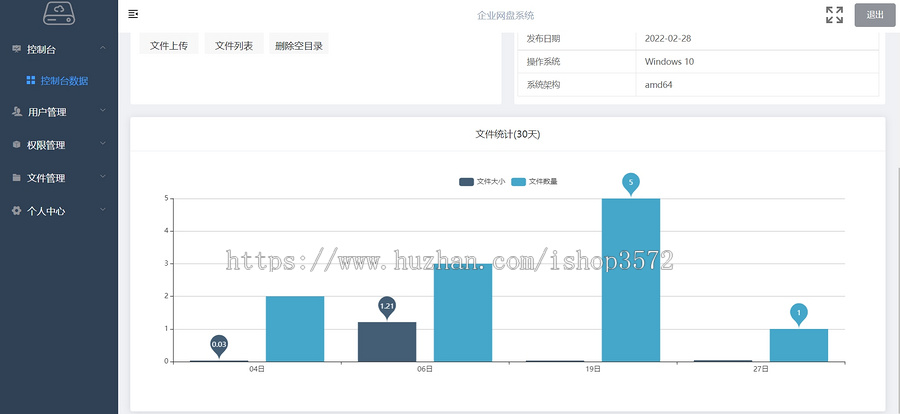Click the 文件管理 folder icon
The image size is (900, 414).
17,177
